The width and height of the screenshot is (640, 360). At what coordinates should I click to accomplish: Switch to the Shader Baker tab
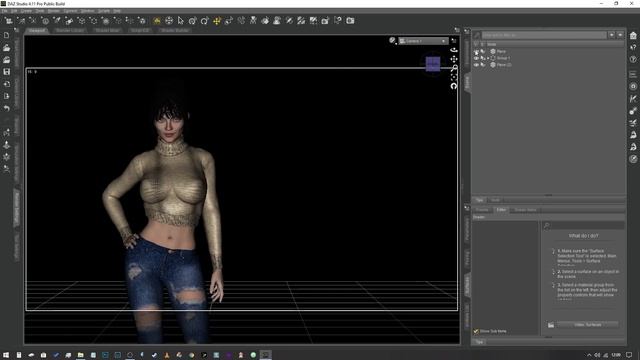[x=525, y=210]
